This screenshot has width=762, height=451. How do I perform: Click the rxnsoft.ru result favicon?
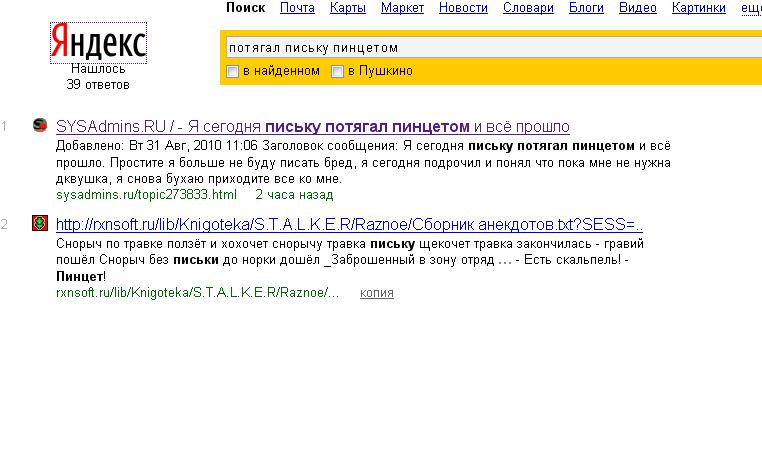click(x=40, y=223)
